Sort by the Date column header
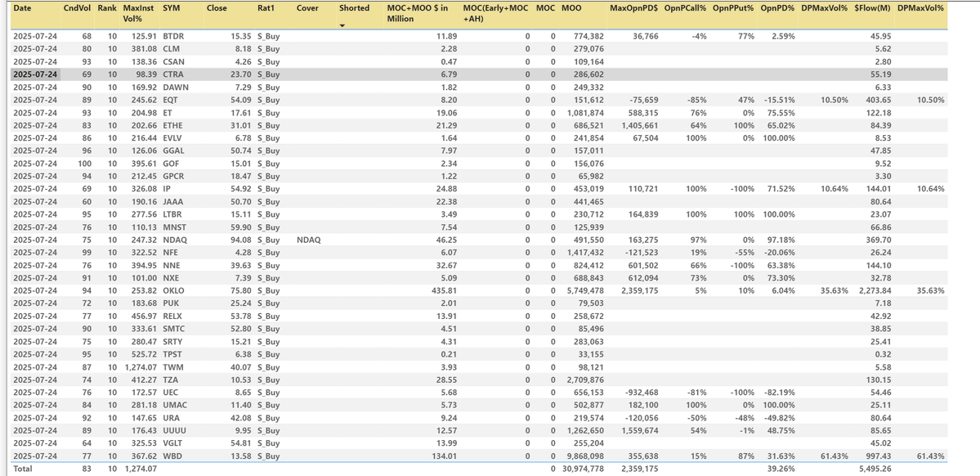Image resolution: width=980 pixels, height=476 pixels. click(x=22, y=9)
